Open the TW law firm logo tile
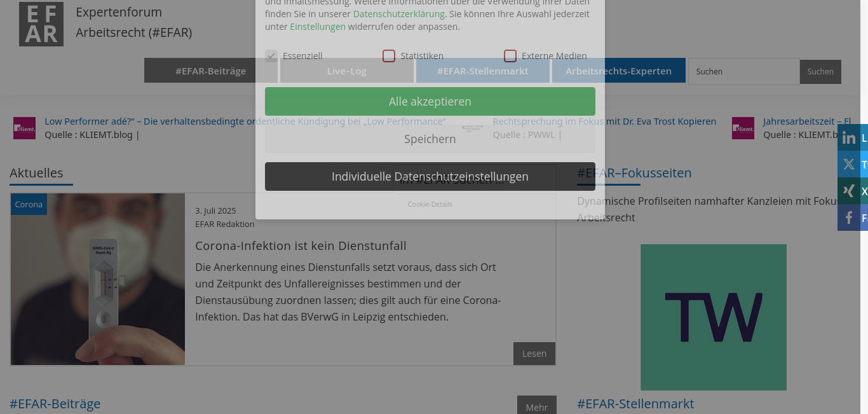 point(714,317)
